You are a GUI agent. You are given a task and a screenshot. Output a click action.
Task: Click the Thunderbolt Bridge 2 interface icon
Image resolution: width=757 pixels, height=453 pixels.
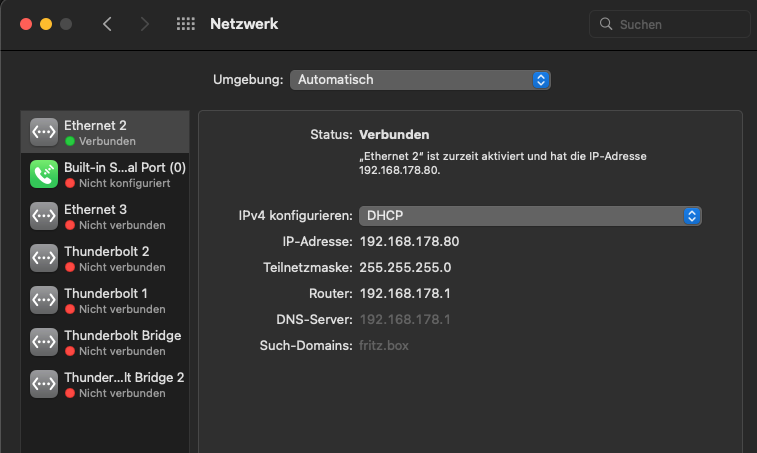(45, 385)
